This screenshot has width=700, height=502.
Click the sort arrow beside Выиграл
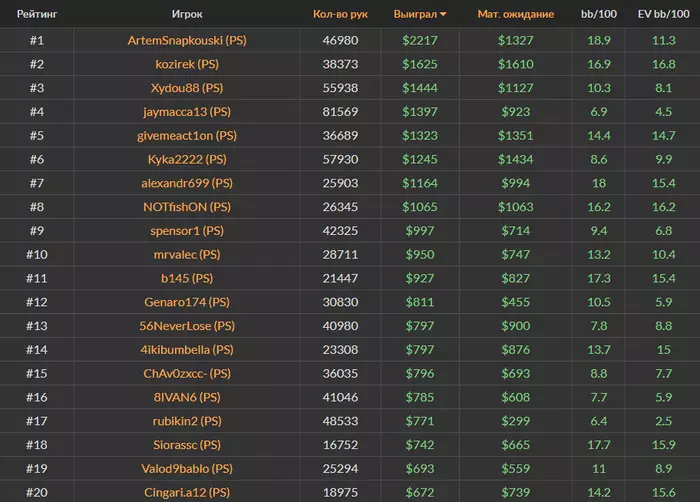pyautogui.click(x=443, y=15)
